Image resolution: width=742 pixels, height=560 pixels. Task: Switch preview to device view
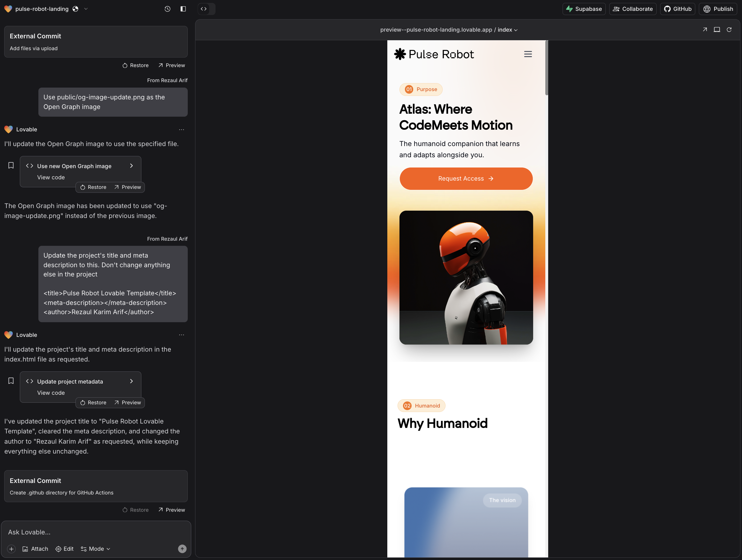[717, 29]
